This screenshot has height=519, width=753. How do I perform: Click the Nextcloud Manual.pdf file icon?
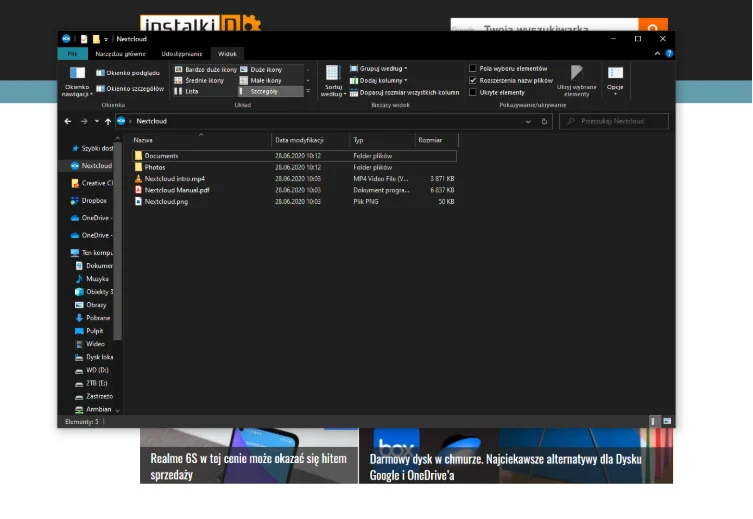(138, 190)
